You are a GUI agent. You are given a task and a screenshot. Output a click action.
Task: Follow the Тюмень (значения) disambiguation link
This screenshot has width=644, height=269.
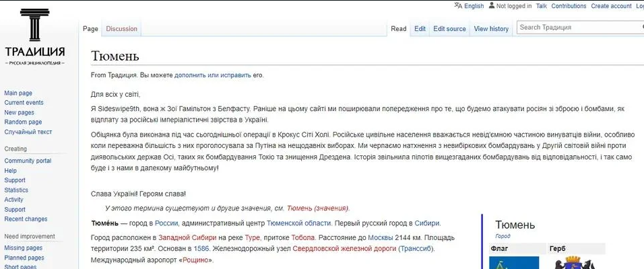317,208
